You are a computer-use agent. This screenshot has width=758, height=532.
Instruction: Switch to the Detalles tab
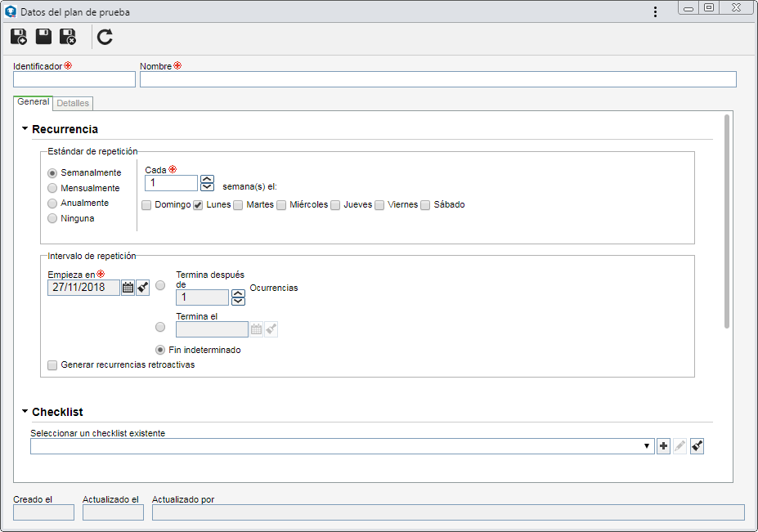click(x=73, y=103)
